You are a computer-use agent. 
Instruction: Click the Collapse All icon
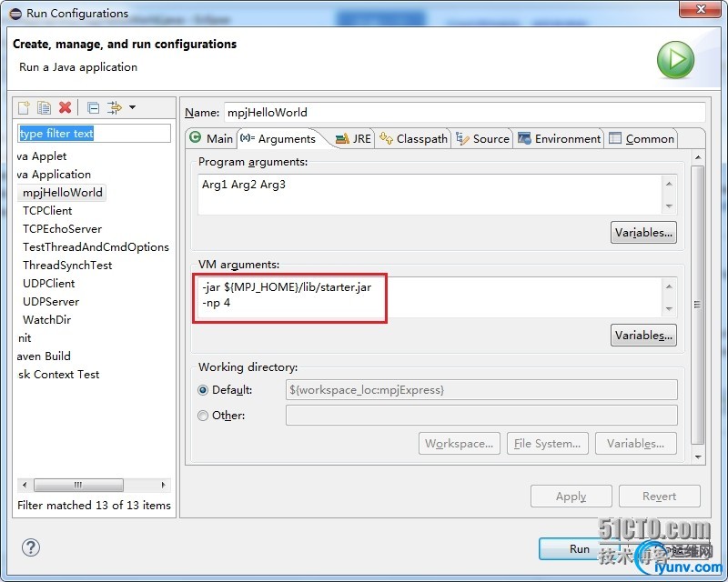[x=93, y=108]
